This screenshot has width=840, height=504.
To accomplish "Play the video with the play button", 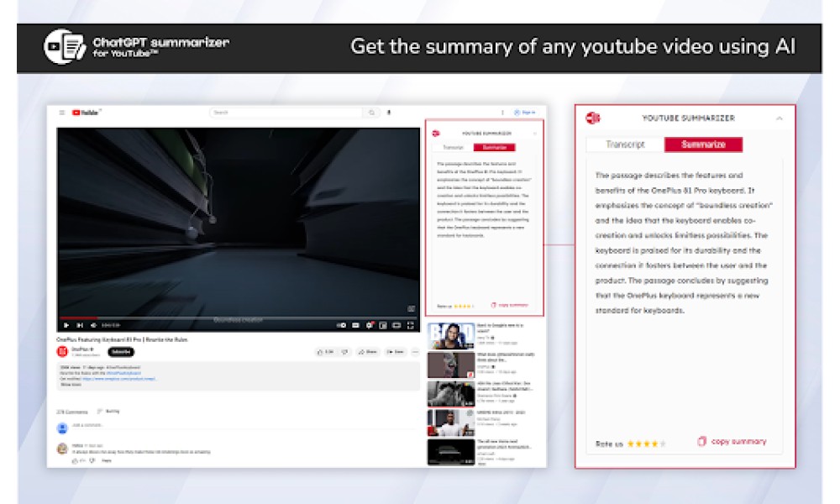I will click(66, 325).
